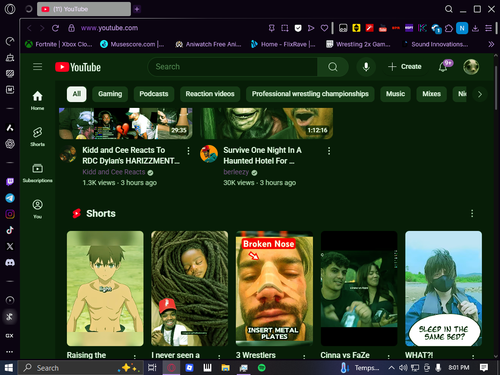Screen dimensions: 500x375
Task: Open the Sleep in the Same Bed short
Action: 443,288
